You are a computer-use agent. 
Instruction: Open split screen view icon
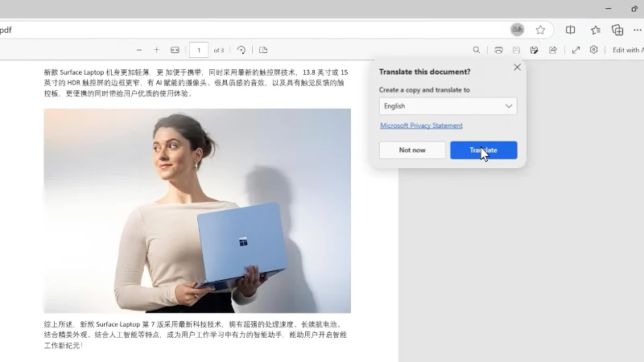pos(570,30)
